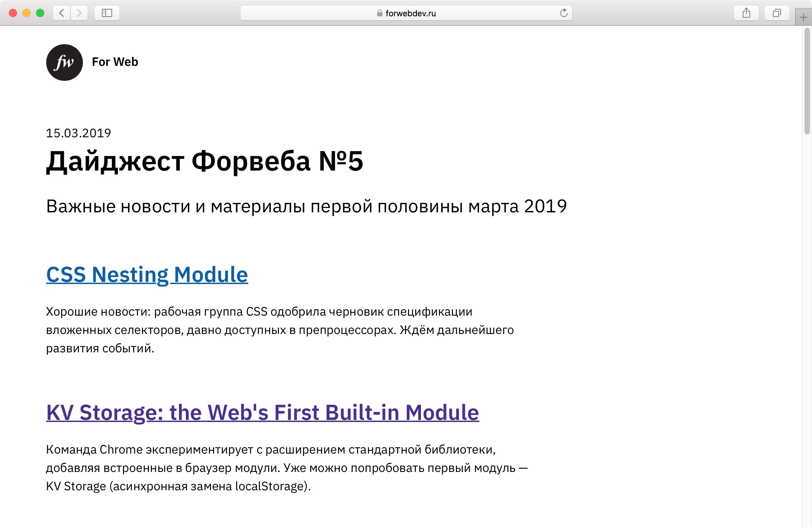Open the For Web site title
812x528 pixels.
coord(115,62)
